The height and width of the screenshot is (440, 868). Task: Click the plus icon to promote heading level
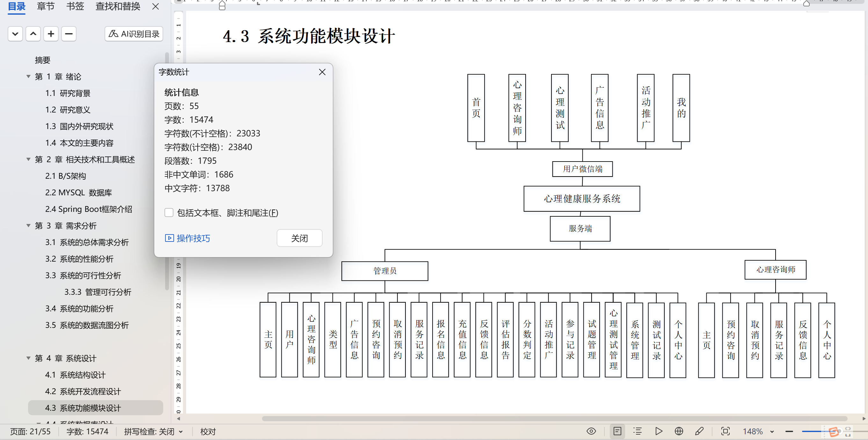click(51, 34)
